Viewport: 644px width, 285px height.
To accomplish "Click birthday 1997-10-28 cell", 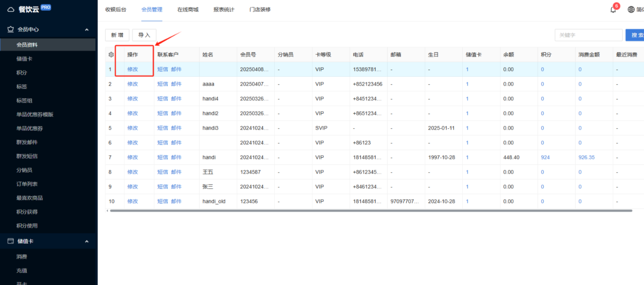I will click(441, 157).
